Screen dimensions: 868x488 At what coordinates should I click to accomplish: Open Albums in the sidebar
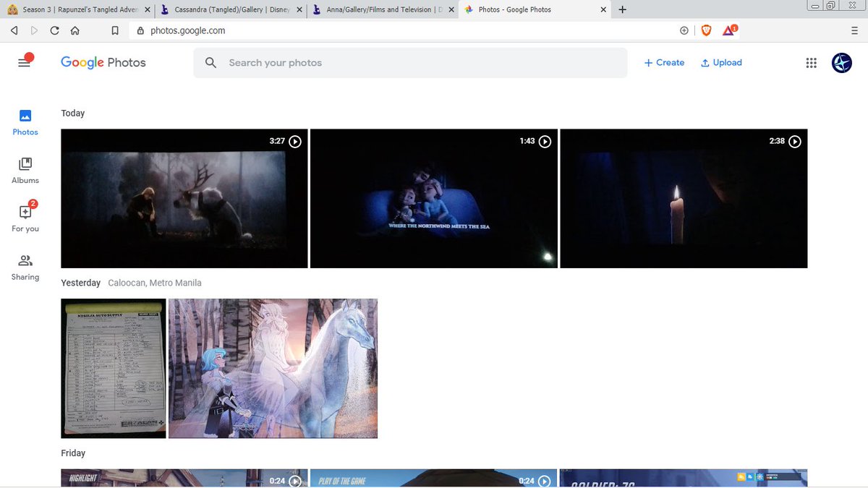pyautogui.click(x=25, y=171)
